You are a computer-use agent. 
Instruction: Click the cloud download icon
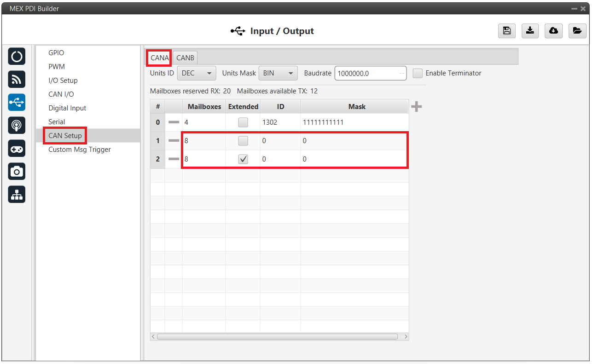coord(553,31)
